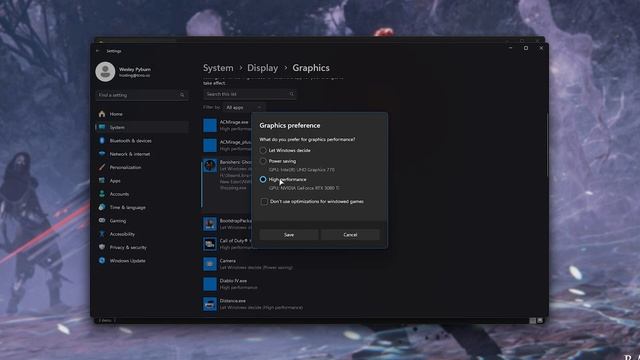Select the Diablo IV.exe app icon
This screenshot has width=640, height=360.
(x=210, y=284)
